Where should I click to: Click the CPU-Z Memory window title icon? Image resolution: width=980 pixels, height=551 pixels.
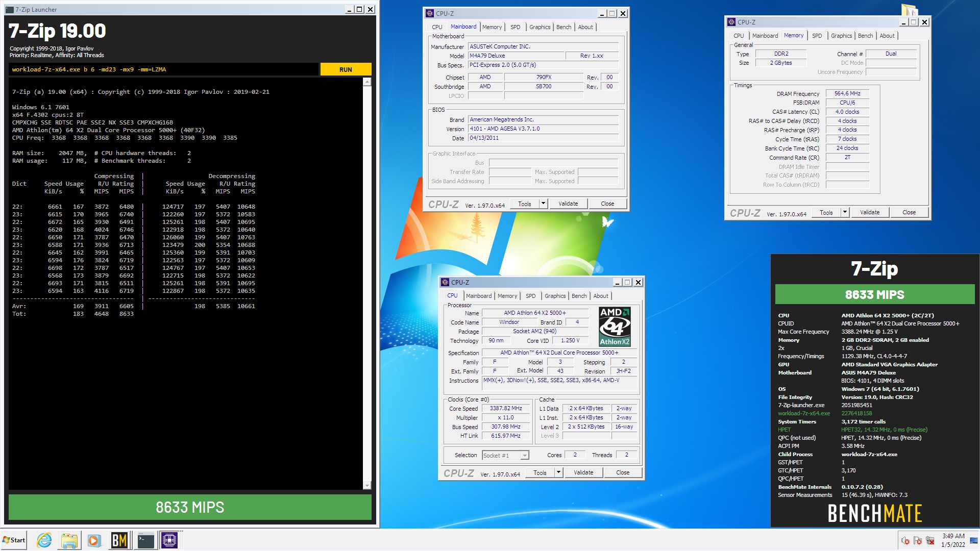[731, 22]
